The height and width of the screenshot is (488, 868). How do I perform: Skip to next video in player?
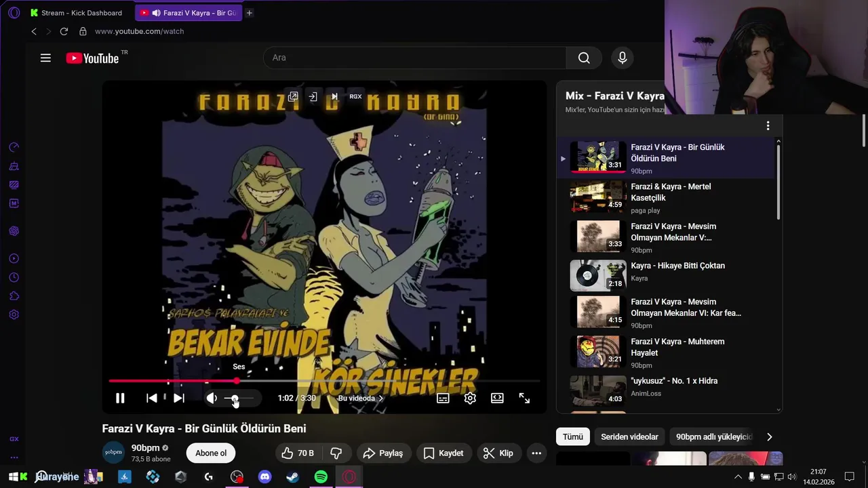[179, 399]
